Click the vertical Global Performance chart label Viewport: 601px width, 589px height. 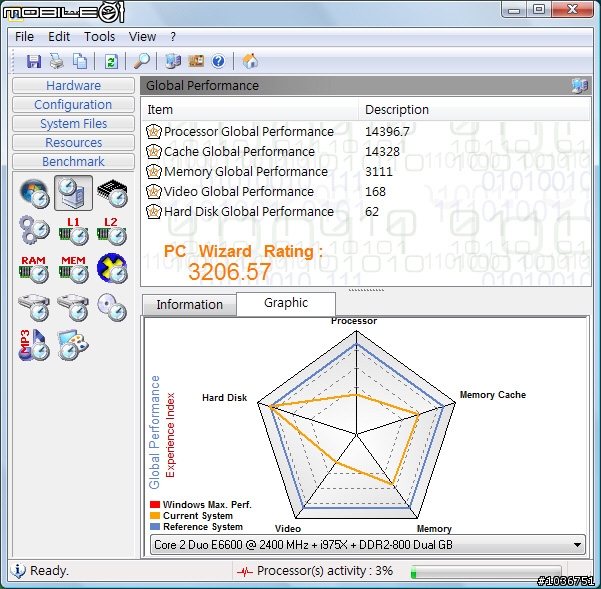pos(154,432)
